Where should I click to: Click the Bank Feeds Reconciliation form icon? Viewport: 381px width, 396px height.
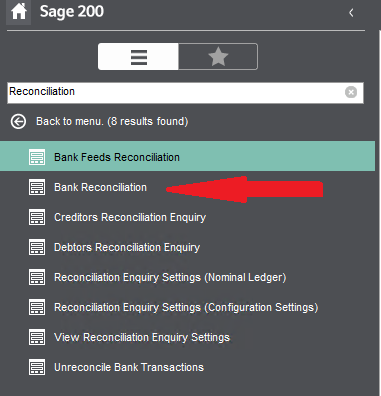pyautogui.click(x=37, y=157)
